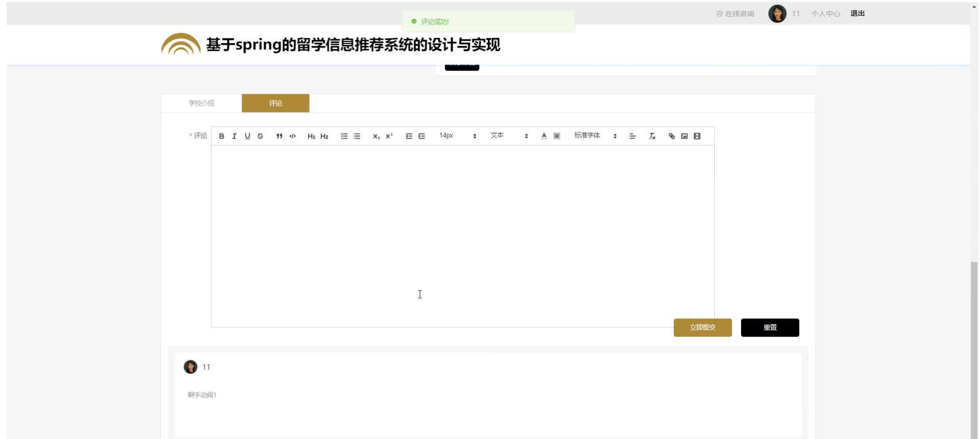The image size is (980, 439).
Task: Click the username 11 in top bar
Action: point(796,14)
